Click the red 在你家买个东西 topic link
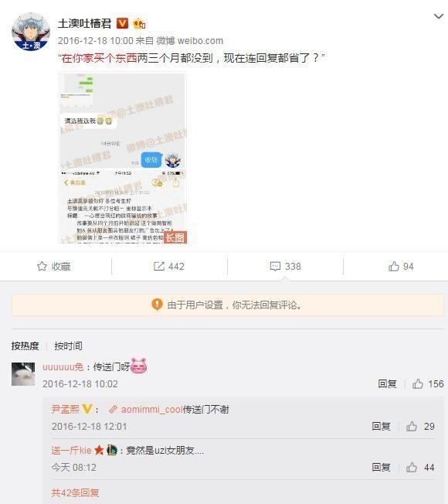The width and height of the screenshot is (448, 504). point(99,58)
